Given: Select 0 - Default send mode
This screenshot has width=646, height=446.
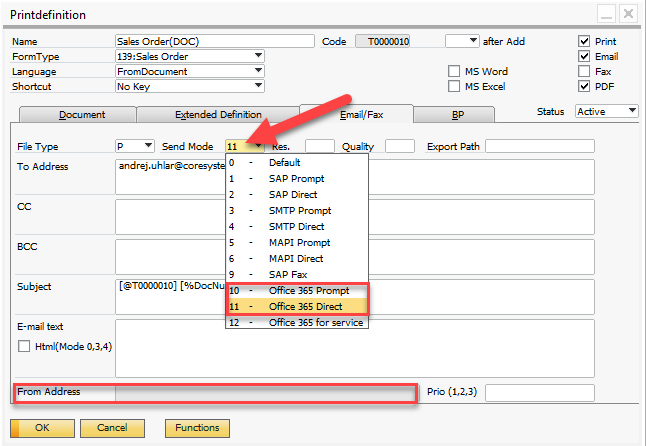Looking at the screenshot, I should pos(297,162).
